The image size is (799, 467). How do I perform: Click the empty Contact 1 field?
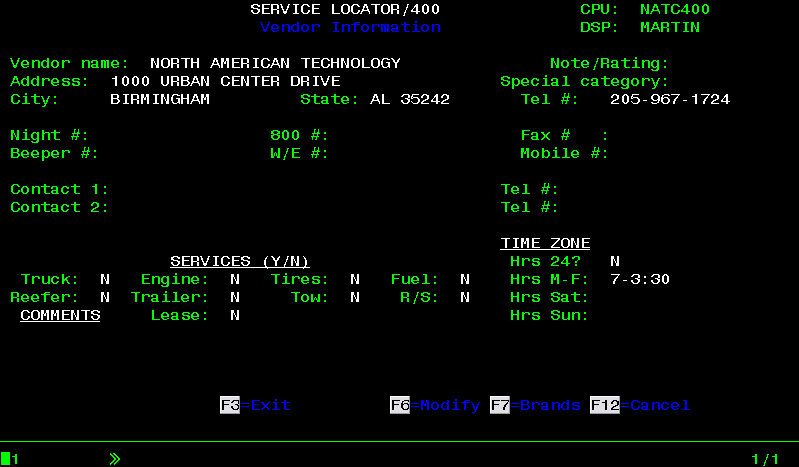point(200,189)
